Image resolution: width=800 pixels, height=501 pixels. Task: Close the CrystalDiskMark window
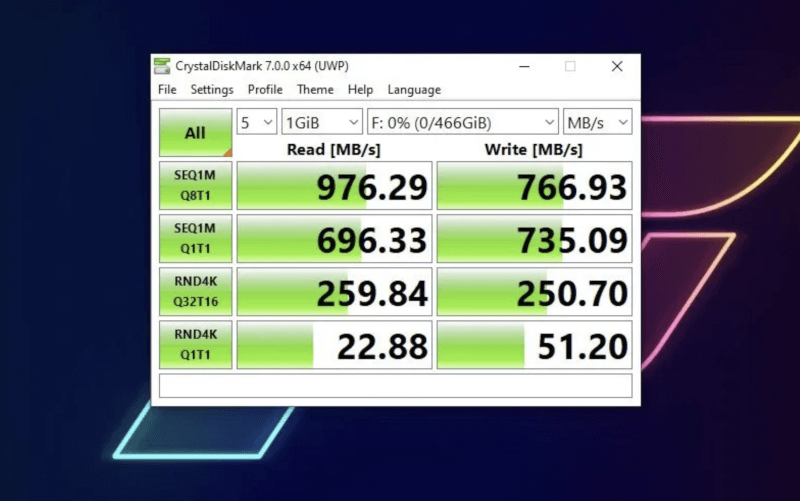tap(617, 66)
